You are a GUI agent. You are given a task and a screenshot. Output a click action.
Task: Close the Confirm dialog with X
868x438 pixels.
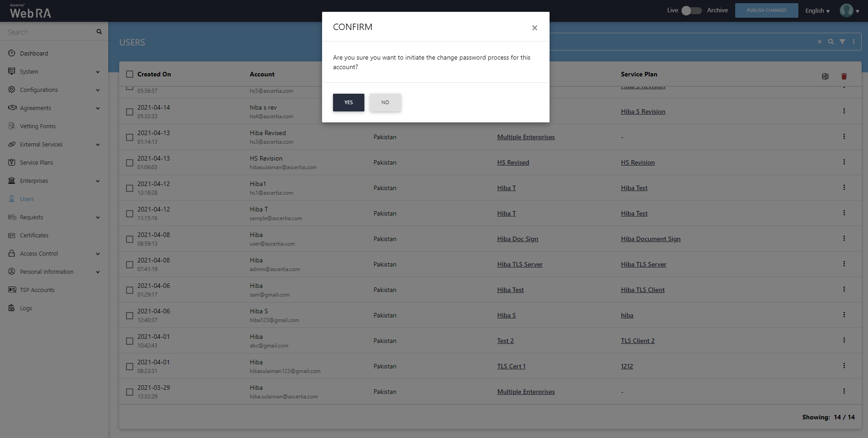tap(535, 28)
